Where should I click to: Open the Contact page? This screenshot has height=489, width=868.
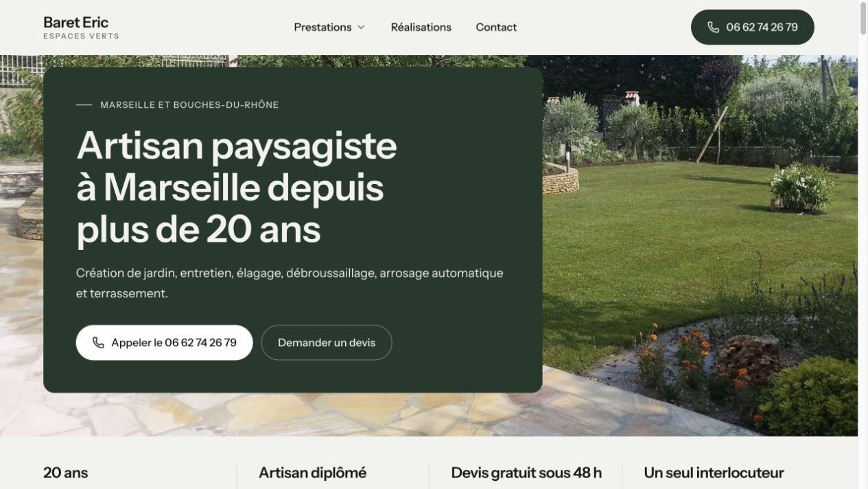[x=496, y=27]
